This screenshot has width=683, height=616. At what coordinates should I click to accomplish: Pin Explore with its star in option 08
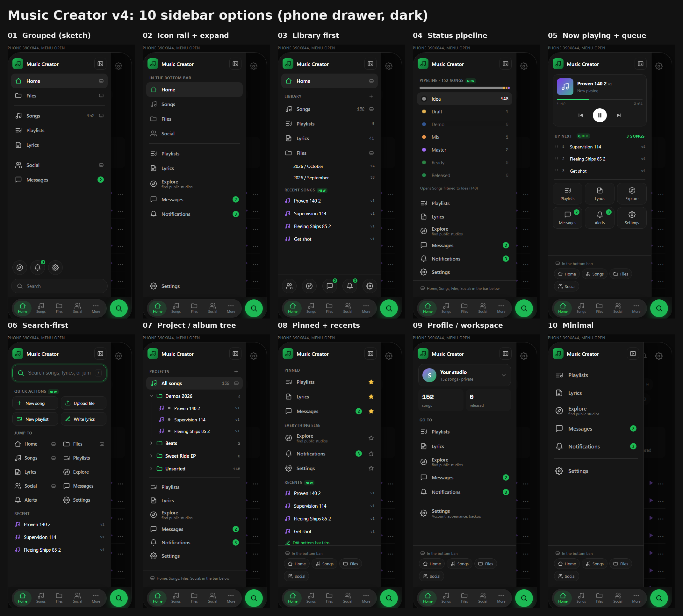371,438
